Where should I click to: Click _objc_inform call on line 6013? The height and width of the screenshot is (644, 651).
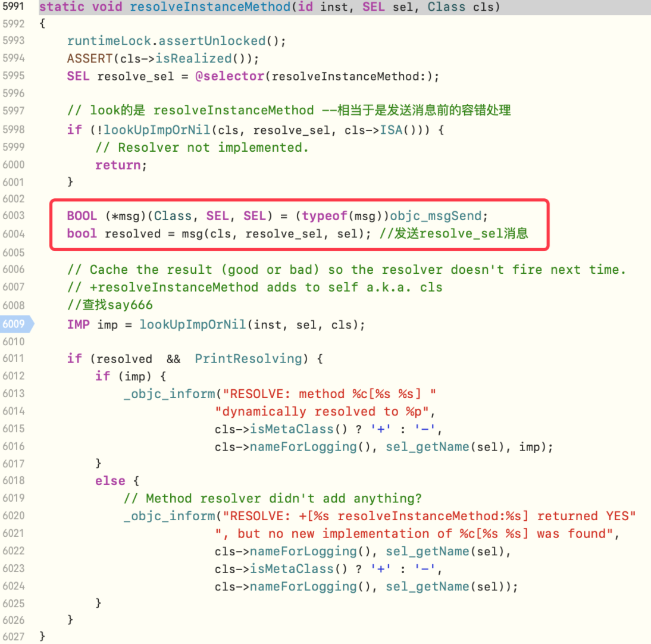pyautogui.click(x=170, y=393)
